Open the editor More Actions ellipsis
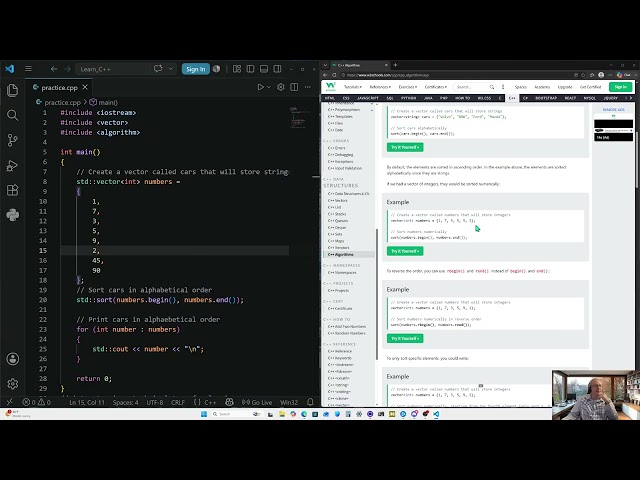This screenshot has width=640, height=480. coord(307,87)
